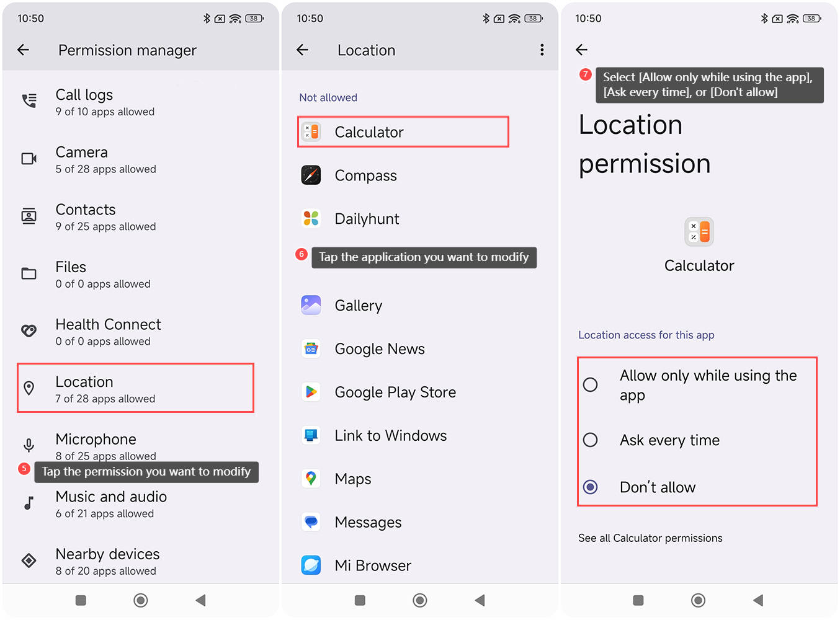This screenshot has width=840, height=620.
Task: Tap the Camera permission icon
Action: tap(29, 159)
